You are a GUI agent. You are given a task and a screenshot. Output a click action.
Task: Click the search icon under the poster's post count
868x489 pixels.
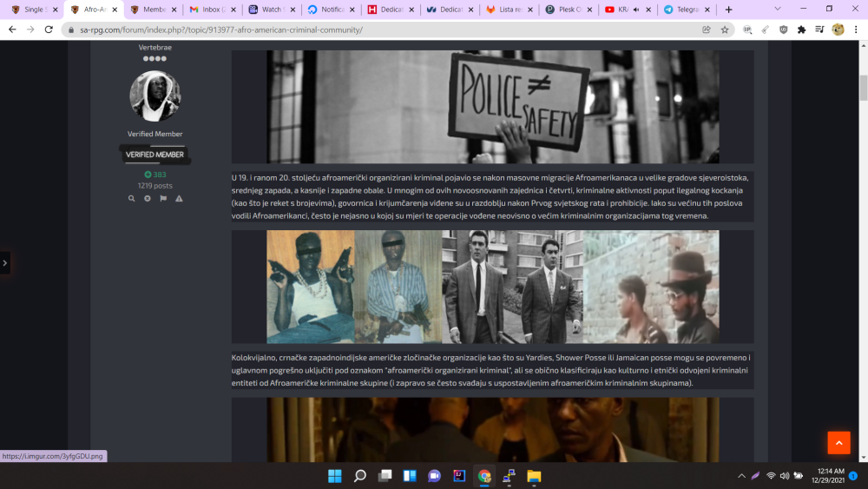point(132,199)
